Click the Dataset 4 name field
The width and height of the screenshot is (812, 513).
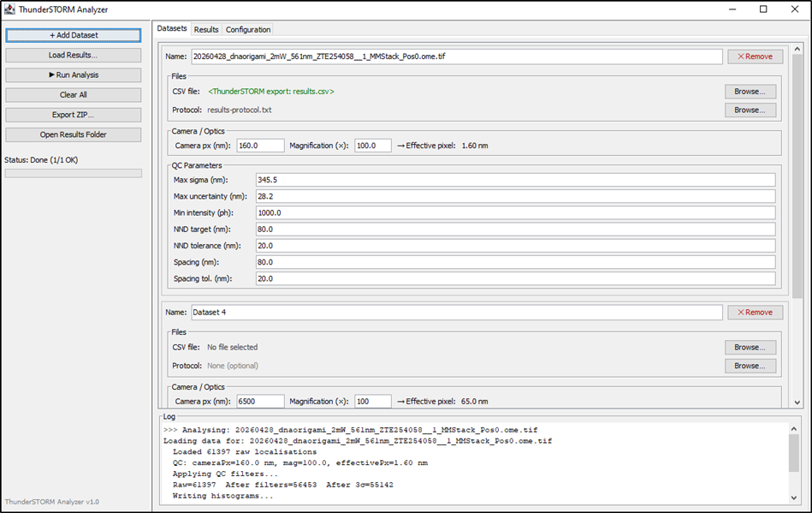click(457, 313)
